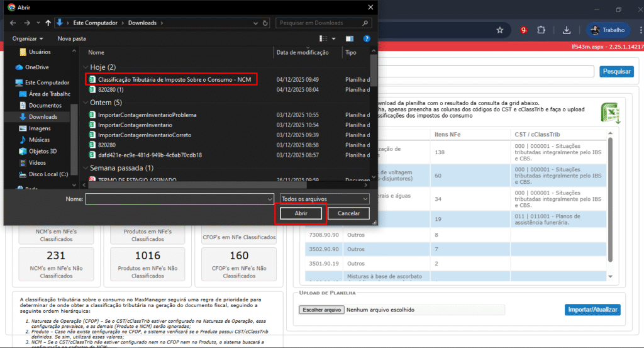Open the help question mark icon
This screenshot has width=644, height=348.
point(366,38)
